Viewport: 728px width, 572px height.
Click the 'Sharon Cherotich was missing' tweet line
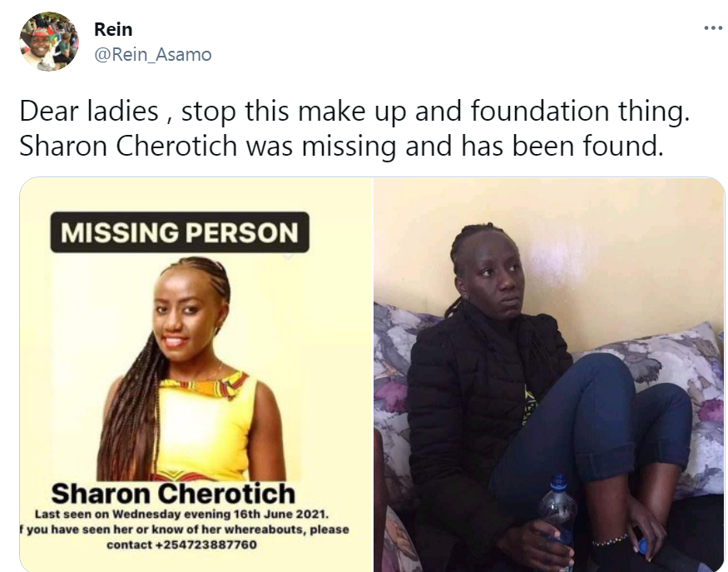point(341,147)
